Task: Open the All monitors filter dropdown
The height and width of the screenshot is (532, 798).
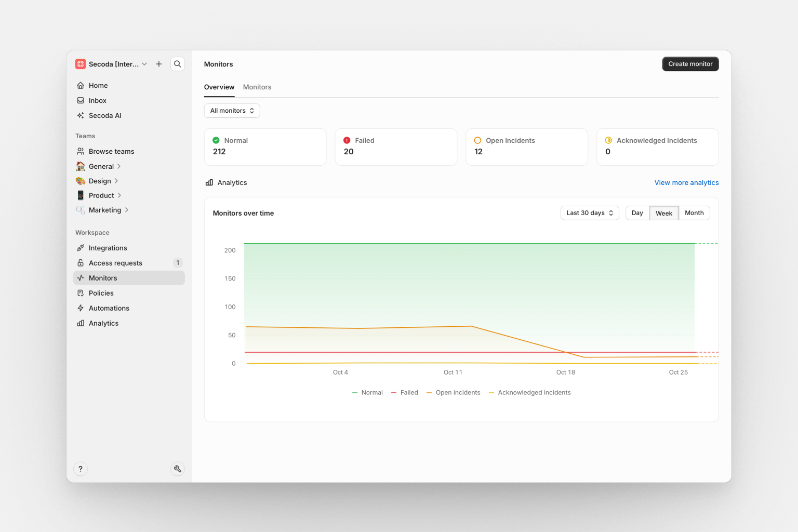Action: point(232,111)
